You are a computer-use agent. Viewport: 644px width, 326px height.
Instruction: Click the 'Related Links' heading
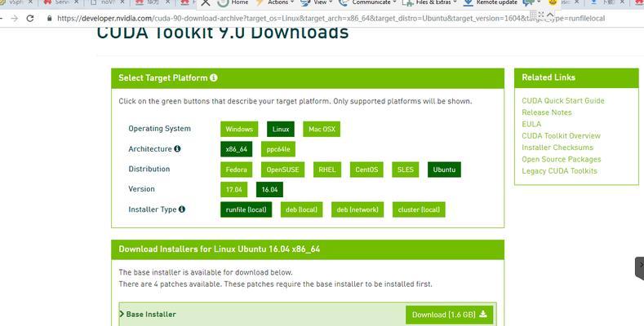[549, 77]
